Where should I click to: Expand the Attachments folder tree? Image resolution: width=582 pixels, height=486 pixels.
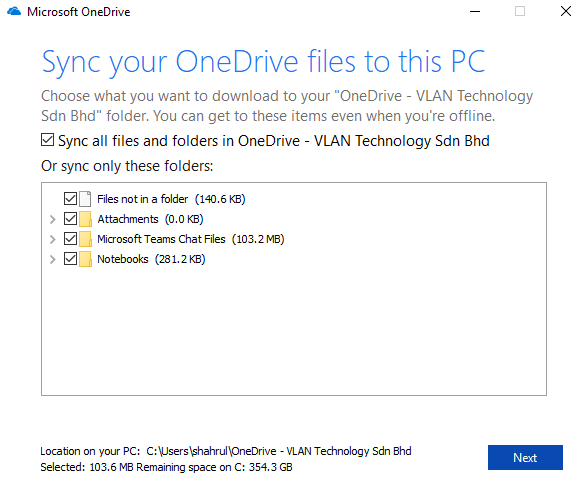53,219
